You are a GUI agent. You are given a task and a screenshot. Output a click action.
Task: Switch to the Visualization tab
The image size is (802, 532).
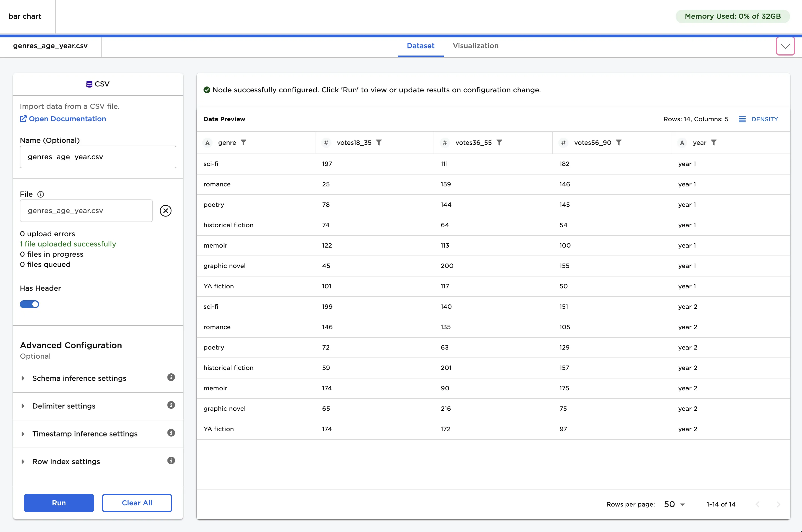[475, 46]
